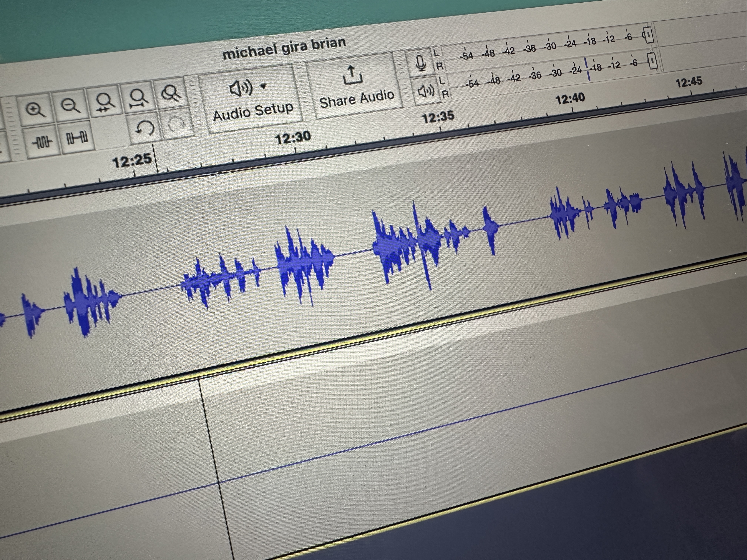
Task: Click the Undo arrow icon
Action: [145, 128]
